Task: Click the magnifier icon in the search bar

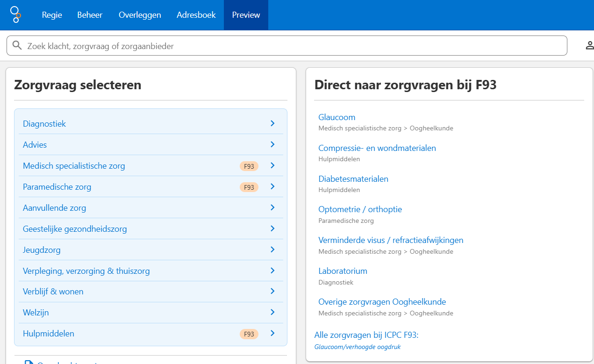Action: pos(17,45)
